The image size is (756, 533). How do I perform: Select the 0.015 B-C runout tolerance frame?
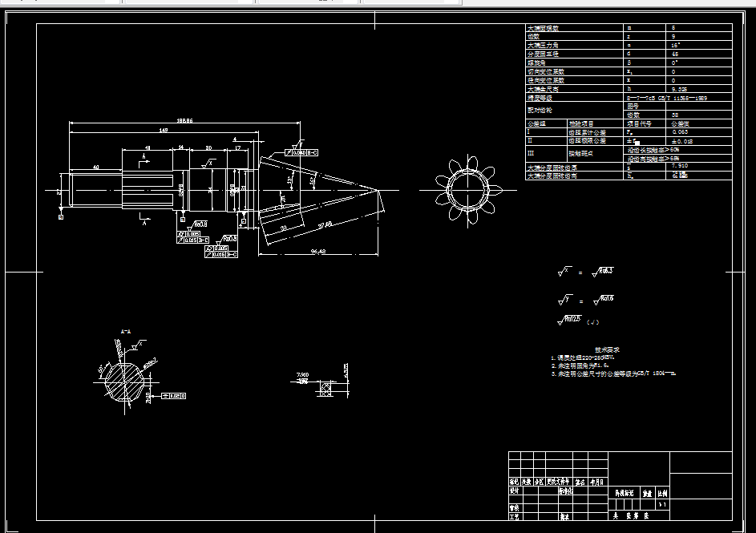pos(193,240)
